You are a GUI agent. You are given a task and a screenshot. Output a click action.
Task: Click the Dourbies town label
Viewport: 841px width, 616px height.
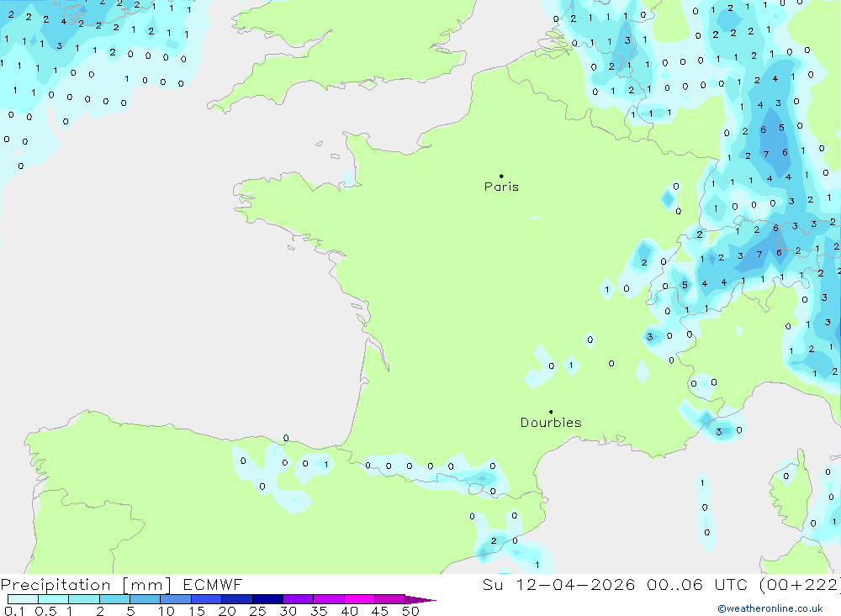551,423
